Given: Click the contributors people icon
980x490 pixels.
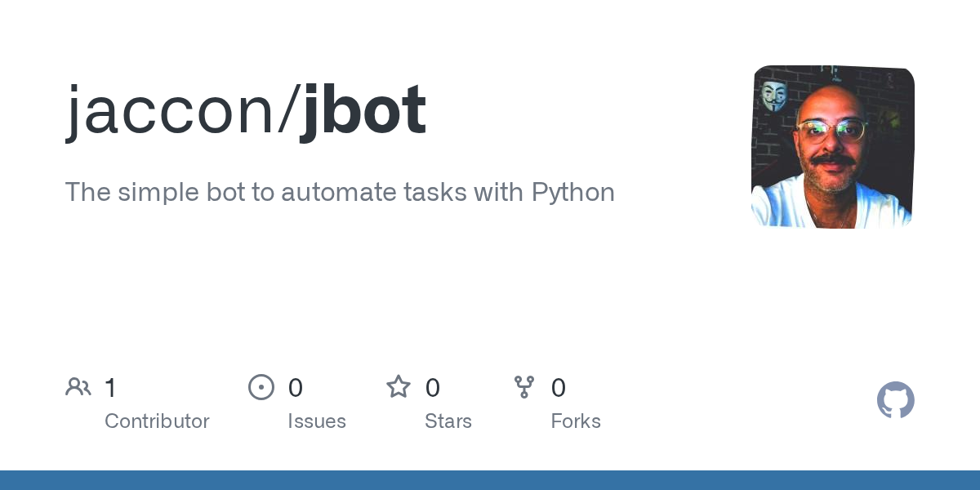Looking at the screenshot, I should tap(78, 387).
